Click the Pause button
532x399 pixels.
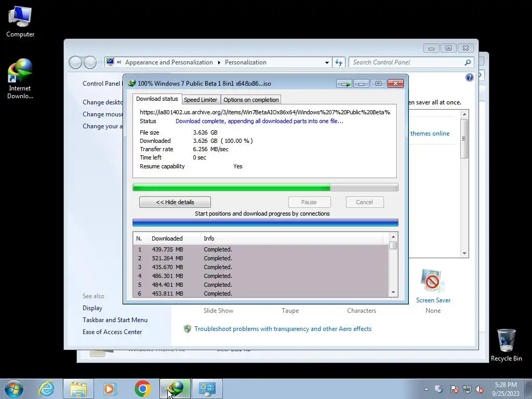pyautogui.click(x=309, y=202)
